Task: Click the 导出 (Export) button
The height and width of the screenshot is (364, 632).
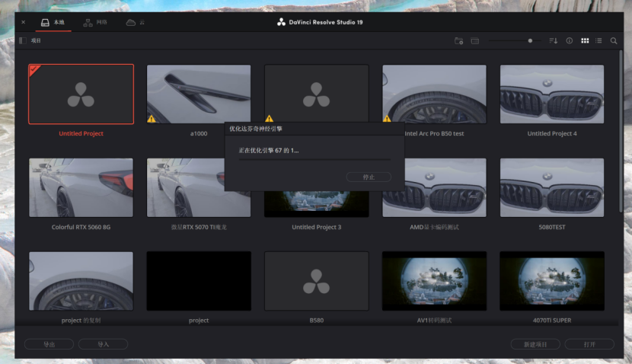Action: point(49,344)
